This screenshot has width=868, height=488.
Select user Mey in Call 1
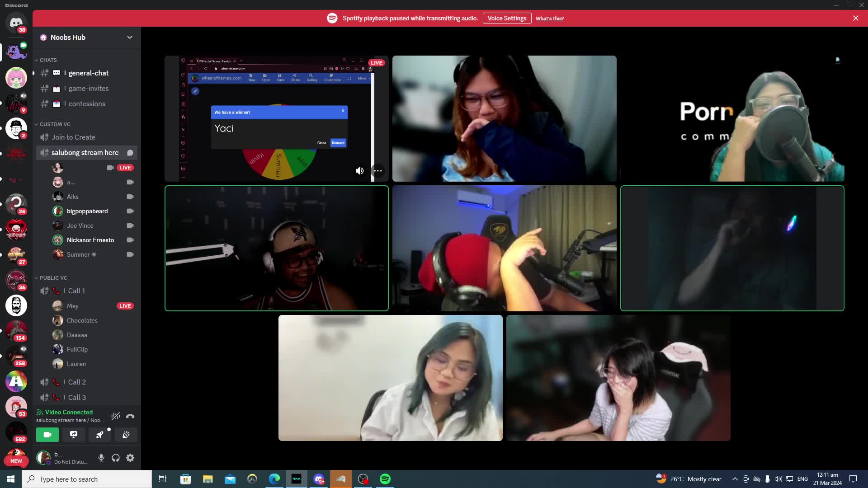click(x=93, y=306)
